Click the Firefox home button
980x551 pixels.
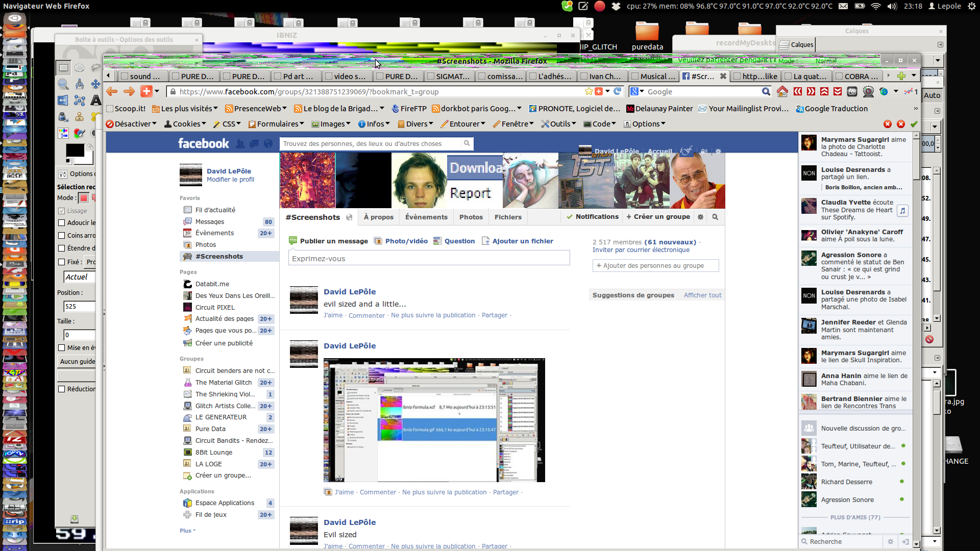[x=782, y=92]
